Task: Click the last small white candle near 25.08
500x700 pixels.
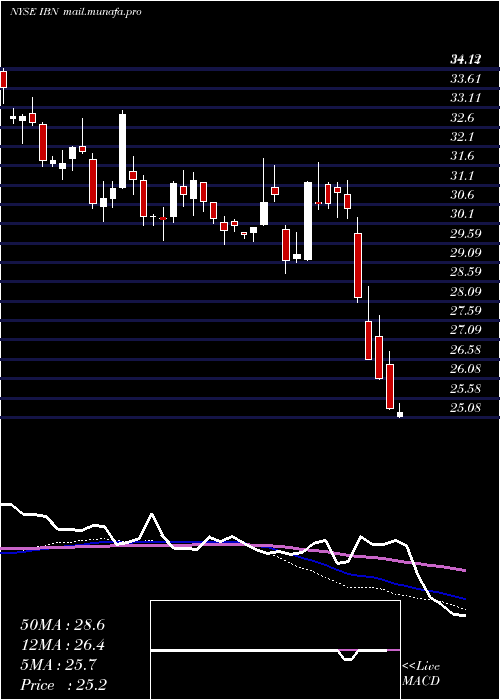Action: 400,414
